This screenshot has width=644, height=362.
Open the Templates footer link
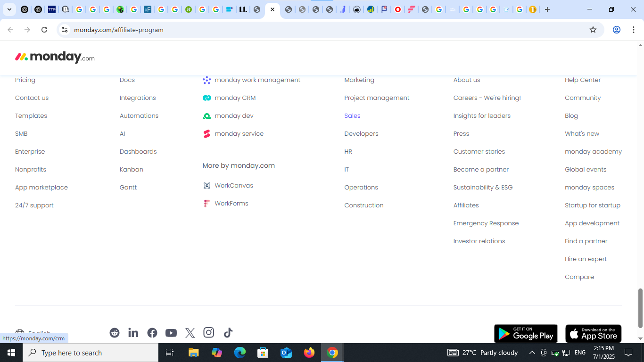(x=31, y=116)
